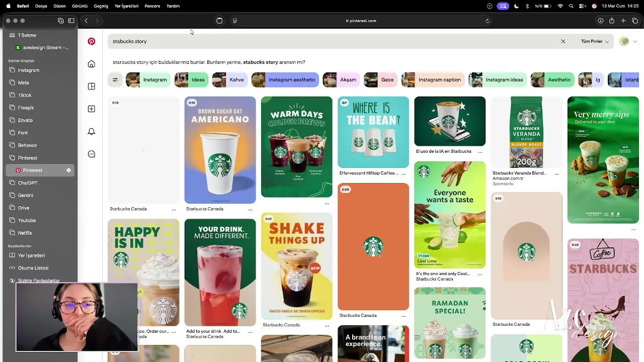Show Safari tab overview icon
This screenshot has height=362, width=644.
pyautogui.click(x=635, y=21)
